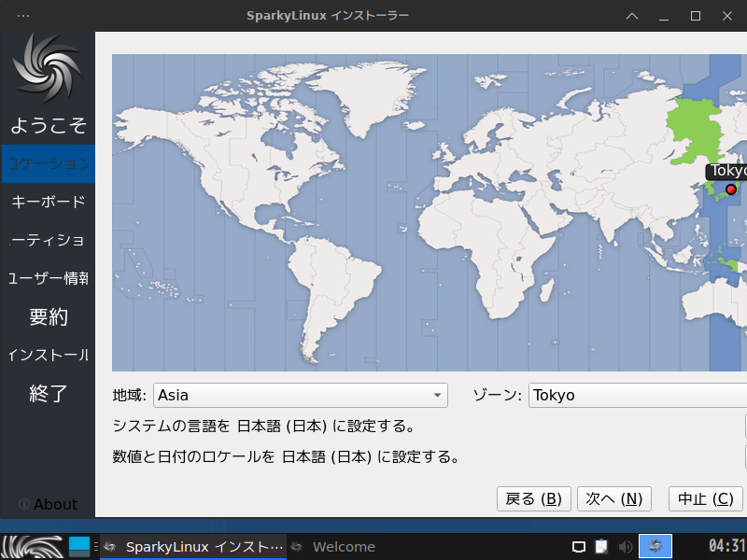This screenshot has height=560, width=747.
Task: Open the Sparky start menu in taskbar
Action: (x=33, y=547)
